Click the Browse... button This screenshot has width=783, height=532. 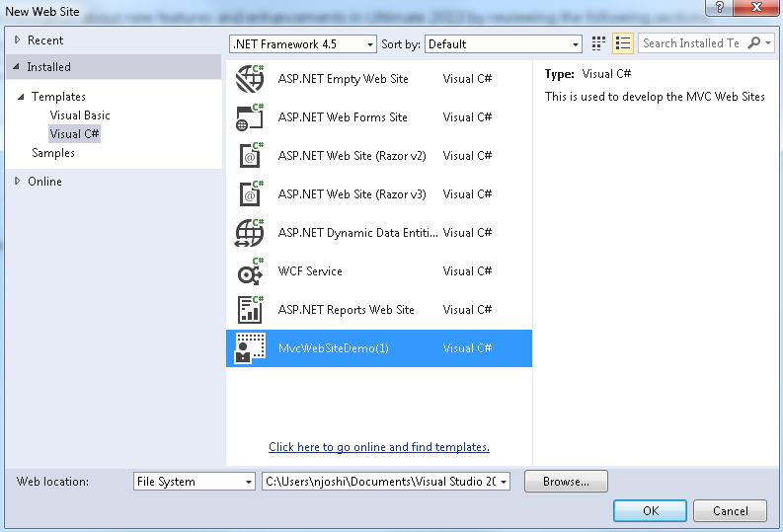(566, 482)
